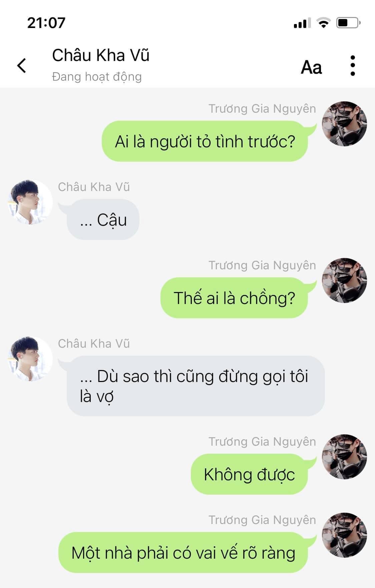Tap the battery status icon
The image size is (375, 588).
348,23
